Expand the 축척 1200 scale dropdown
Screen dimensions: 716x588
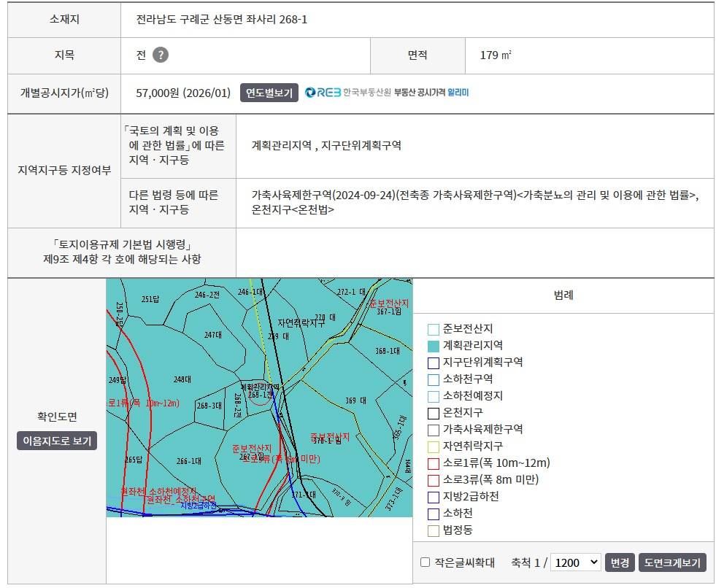[575, 562]
